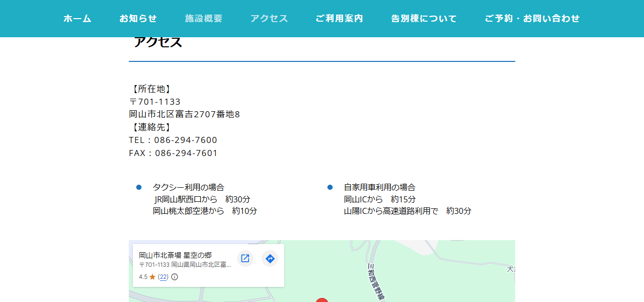Click the blue directions arrow icon
Viewport: 644px width, 302px height.
[270, 258]
